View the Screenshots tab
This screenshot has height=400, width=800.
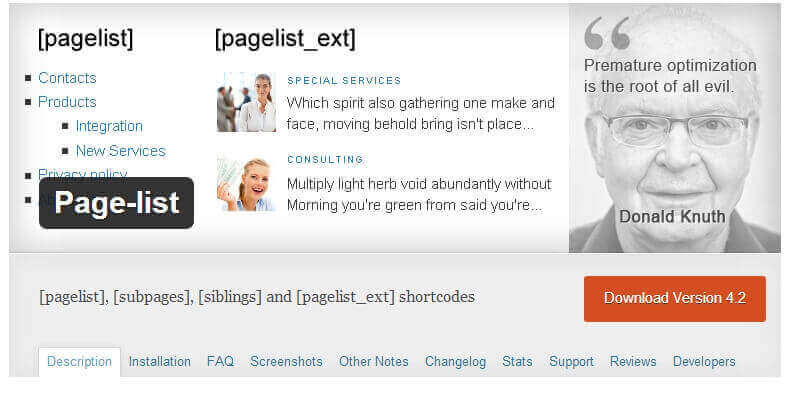tap(286, 361)
